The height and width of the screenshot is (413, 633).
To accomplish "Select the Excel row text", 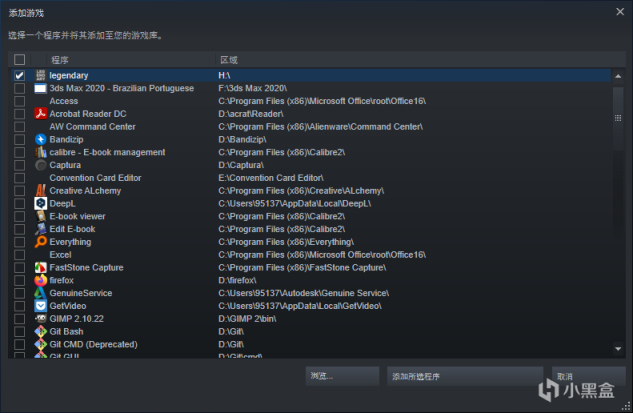I will tap(61, 255).
